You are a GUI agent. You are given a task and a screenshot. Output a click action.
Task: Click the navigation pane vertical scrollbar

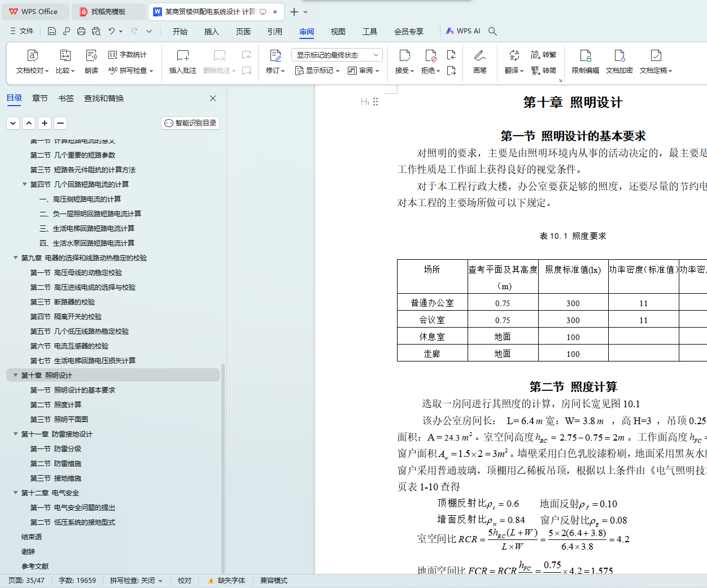[223, 469]
